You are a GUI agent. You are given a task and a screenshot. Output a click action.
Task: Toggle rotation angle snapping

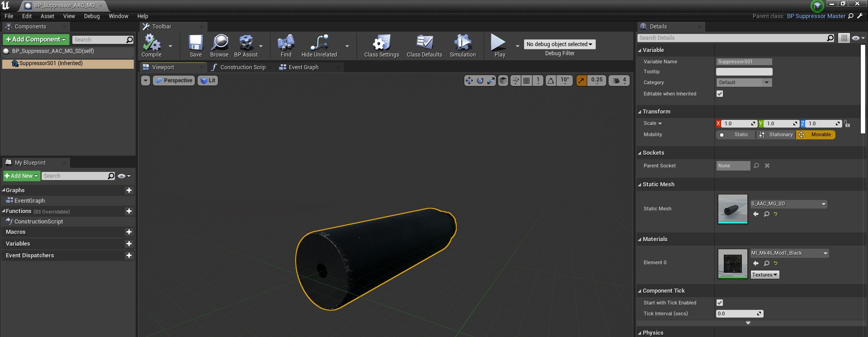tap(551, 81)
